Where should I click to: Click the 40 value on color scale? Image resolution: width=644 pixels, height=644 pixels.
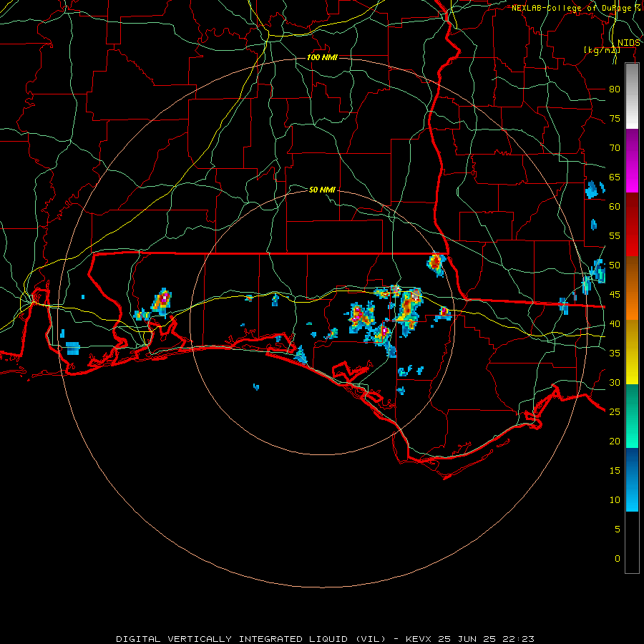[x=615, y=324]
